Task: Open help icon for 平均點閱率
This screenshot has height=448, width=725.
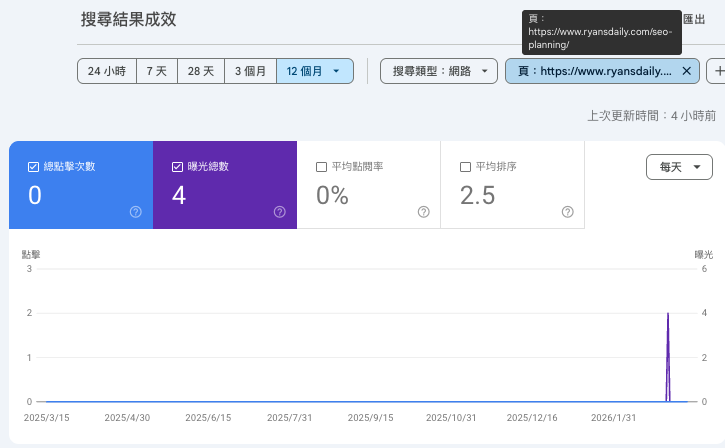Action: point(423,212)
